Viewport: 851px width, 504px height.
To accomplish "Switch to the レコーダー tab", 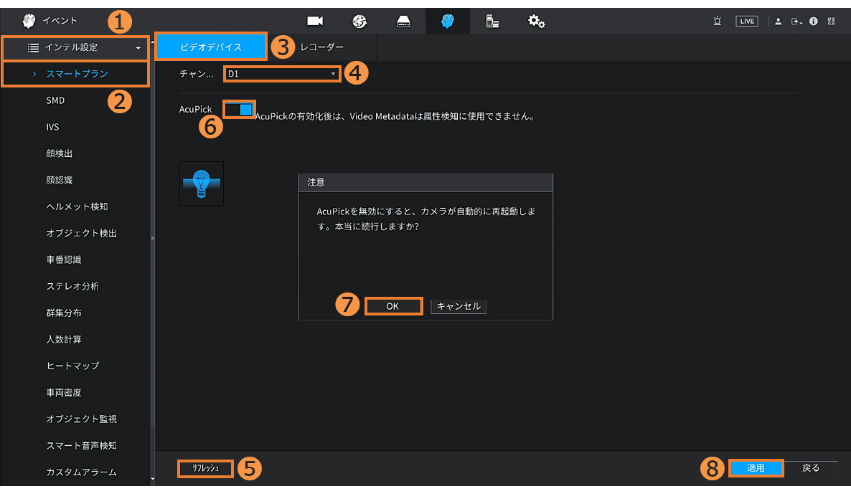I will pyautogui.click(x=322, y=47).
